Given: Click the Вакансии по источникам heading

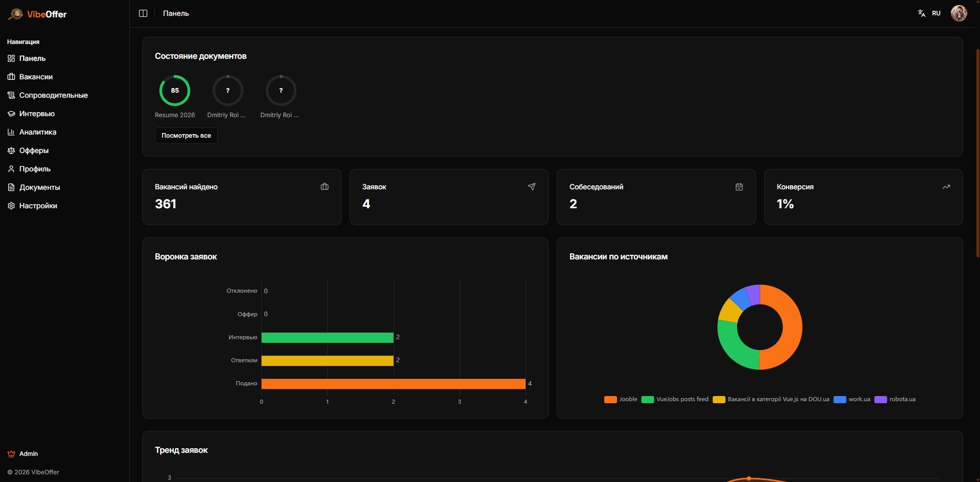Looking at the screenshot, I should pos(618,257).
